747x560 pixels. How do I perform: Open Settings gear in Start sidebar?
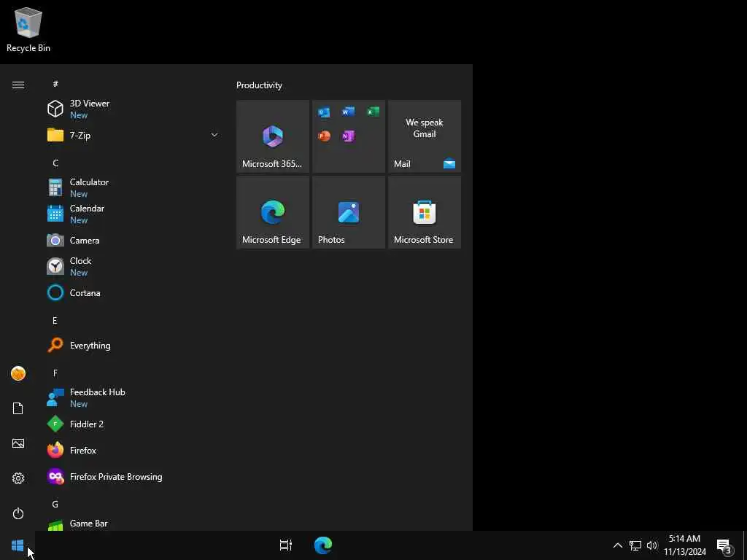(18, 478)
